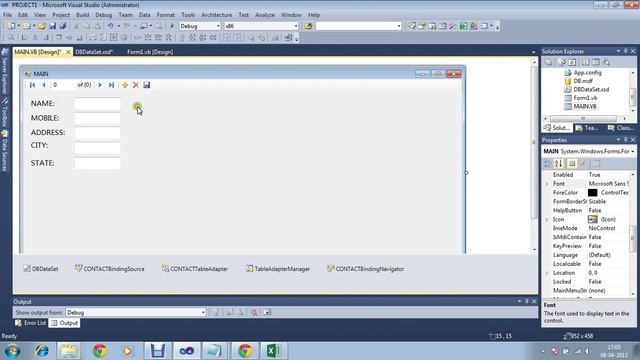Move to previous record in binding navigator

(x=44, y=85)
